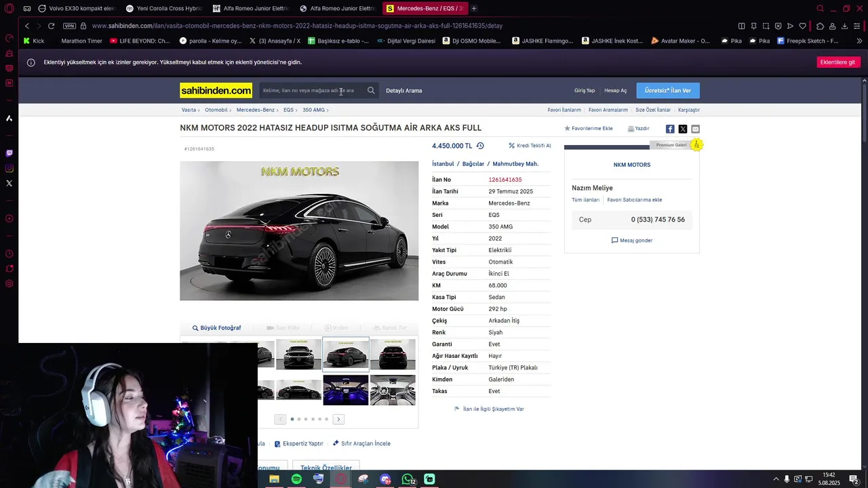Click the Eklentilere git button

(x=838, y=62)
